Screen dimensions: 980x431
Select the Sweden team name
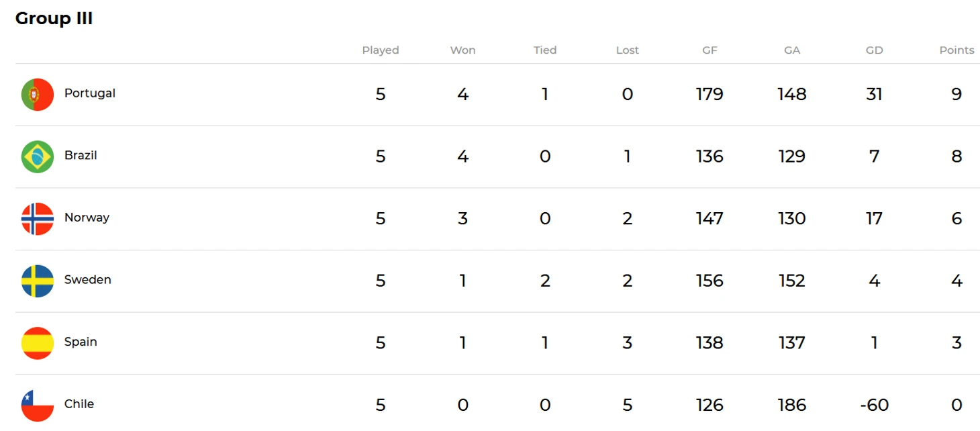click(x=88, y=279)
